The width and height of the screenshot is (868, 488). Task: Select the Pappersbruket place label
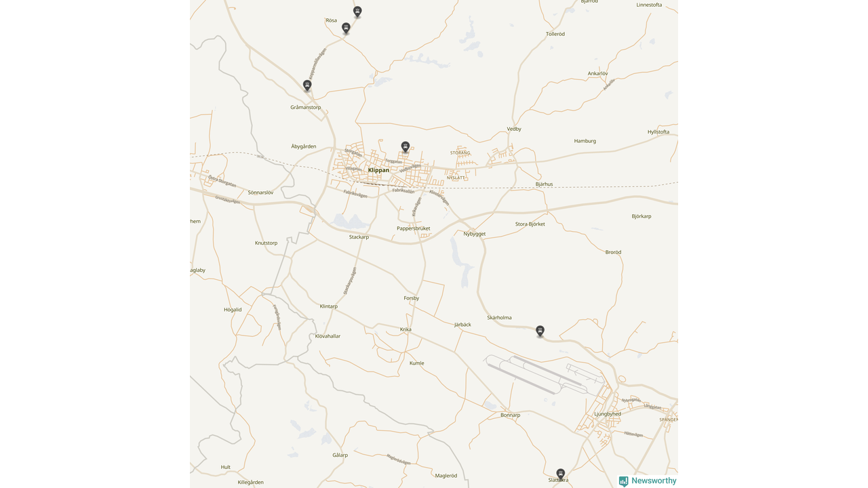point(414,228)
